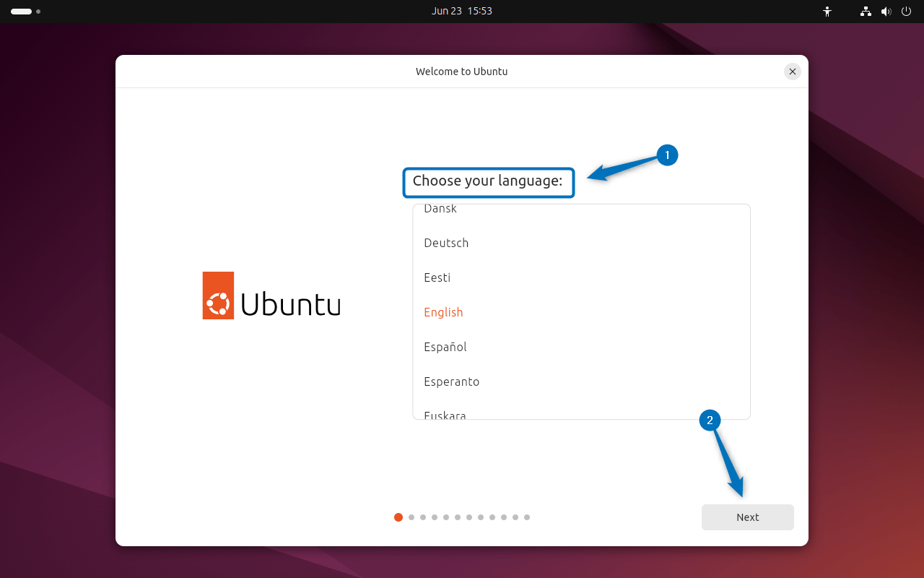
Task: Choose Euskara at the bottom of list
Action: (x=445, y=414)
